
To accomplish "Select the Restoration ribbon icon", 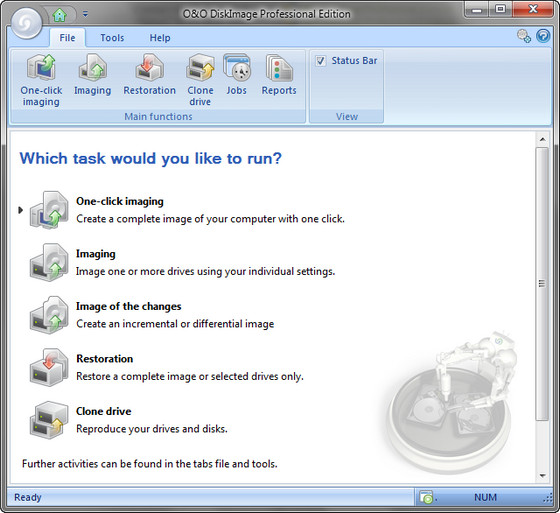I will tap(149, 75).
